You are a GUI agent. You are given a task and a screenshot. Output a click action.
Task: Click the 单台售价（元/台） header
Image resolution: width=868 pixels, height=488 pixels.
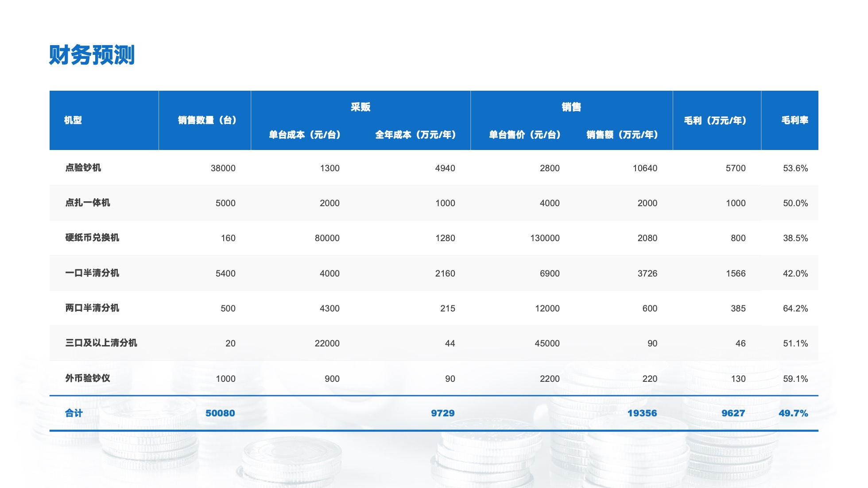[x=525, y=135]
